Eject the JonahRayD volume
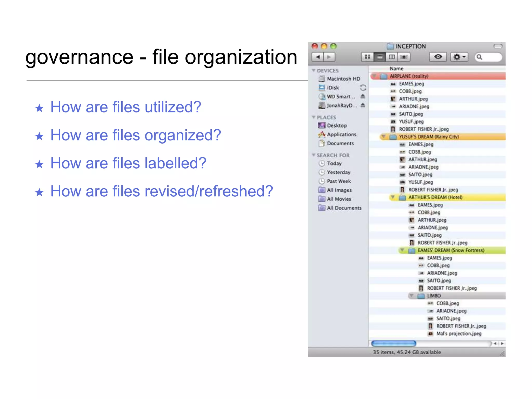The width and height of the screenshot is (532, 399). coord(363,105)
